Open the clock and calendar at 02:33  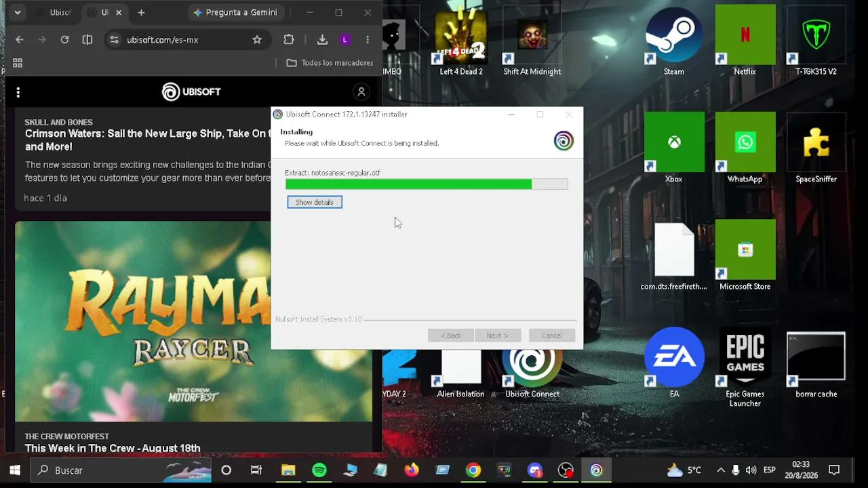801,470
